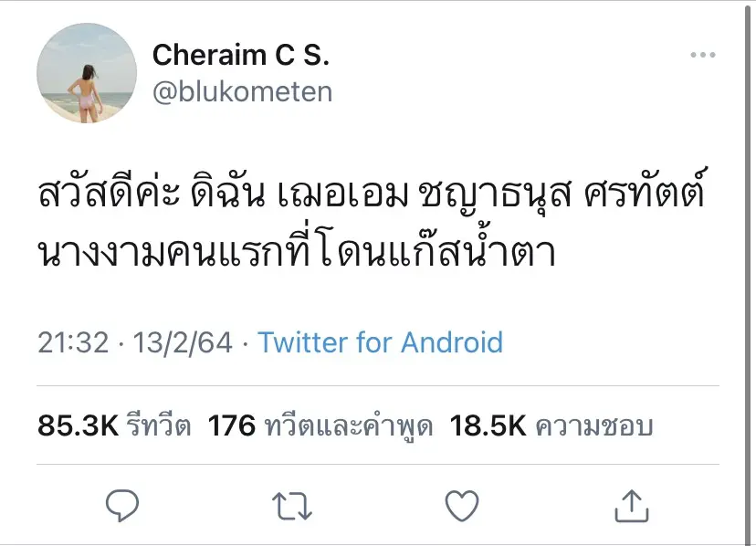The width and height of the screenshot is (756, 546).
Task: Click the Twitter for Android source link
Action: 380,342
